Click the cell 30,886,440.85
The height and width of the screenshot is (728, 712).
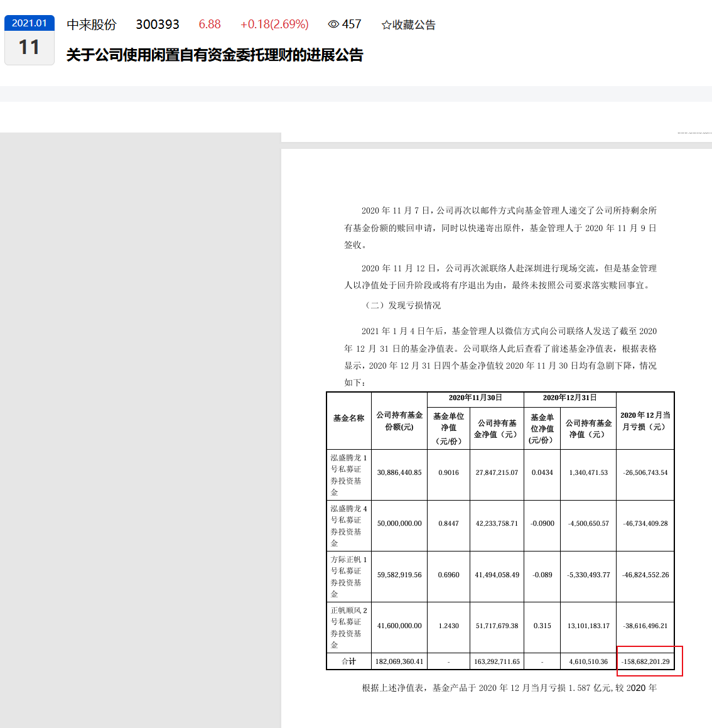(x=399, y=472)
